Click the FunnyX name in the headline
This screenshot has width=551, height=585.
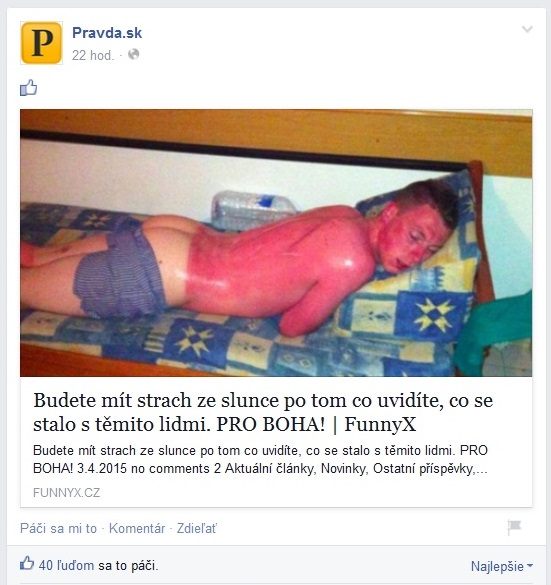[380, 424]
